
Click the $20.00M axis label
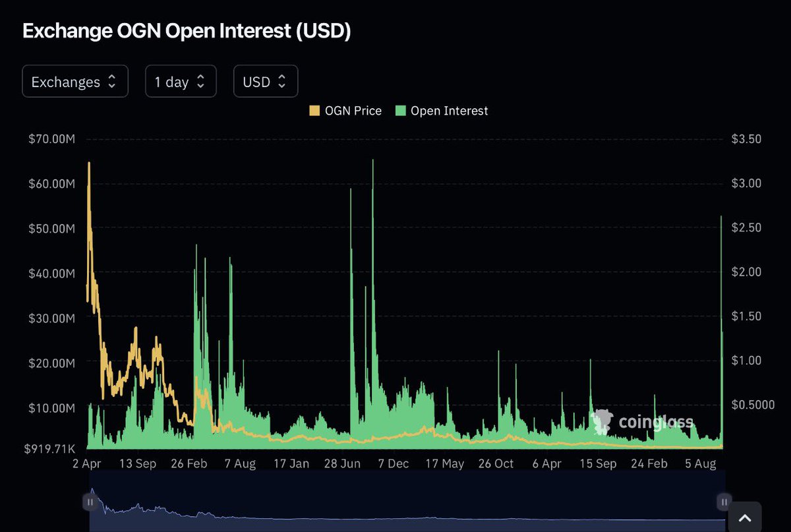[52, 363]
